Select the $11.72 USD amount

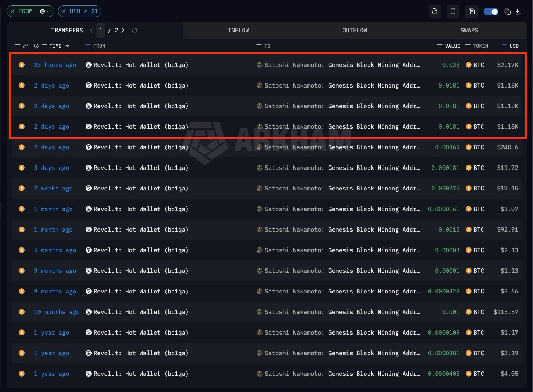click(x=508, y=168)
